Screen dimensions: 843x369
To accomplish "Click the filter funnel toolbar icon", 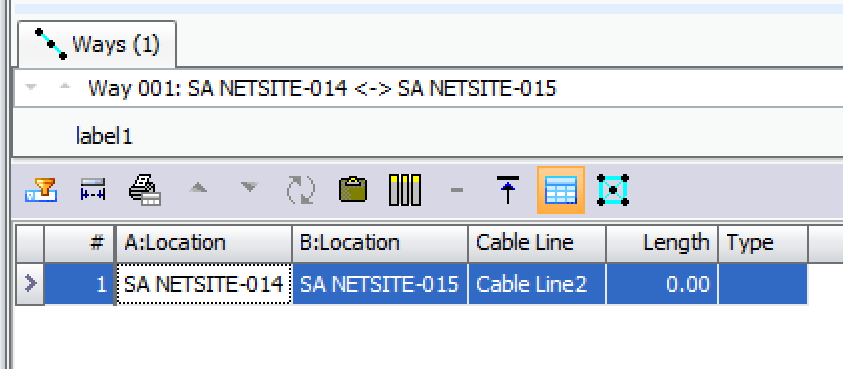I will [41, 190].
